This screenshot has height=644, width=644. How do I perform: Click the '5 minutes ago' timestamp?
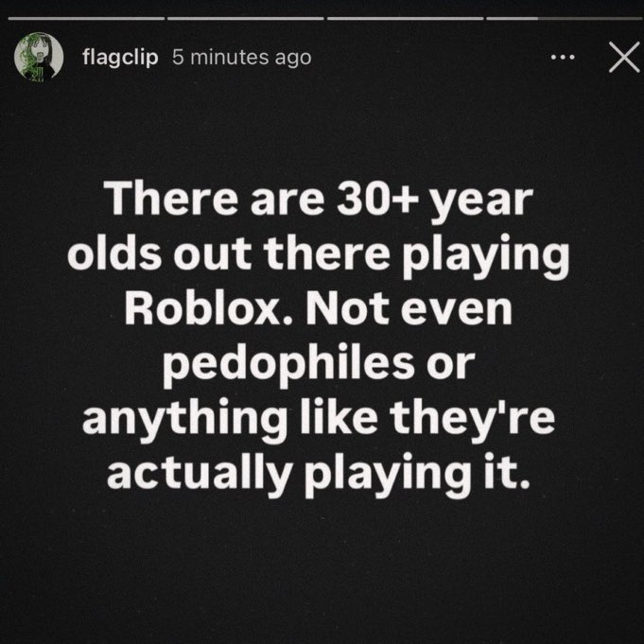241,57
